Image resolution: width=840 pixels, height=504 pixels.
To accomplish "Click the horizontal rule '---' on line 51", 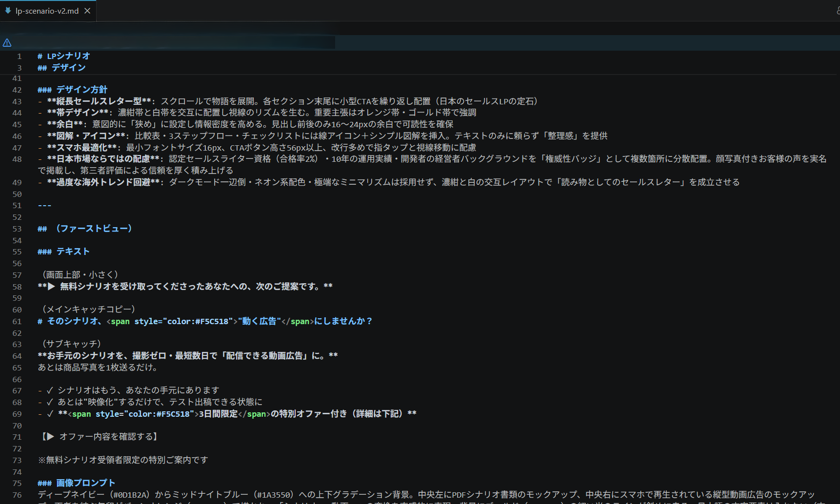I will coord(44,205).
